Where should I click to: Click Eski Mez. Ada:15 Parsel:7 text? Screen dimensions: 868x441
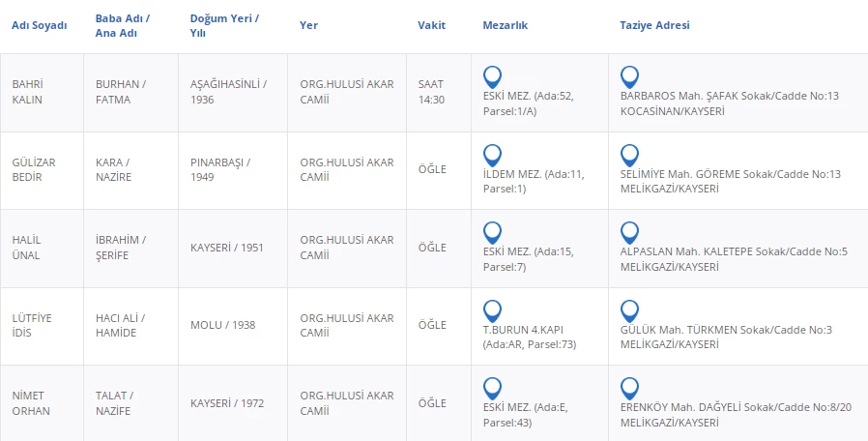coord(527,259)
